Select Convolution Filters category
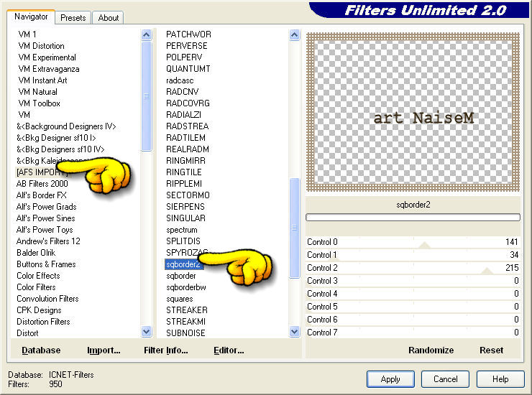The image size is (532, 395). point(47,299)
